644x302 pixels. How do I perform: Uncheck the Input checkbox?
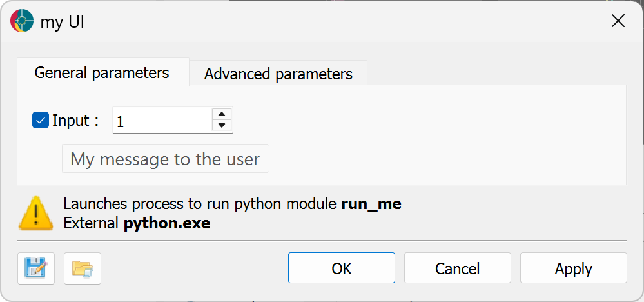[x=40, y=121]
